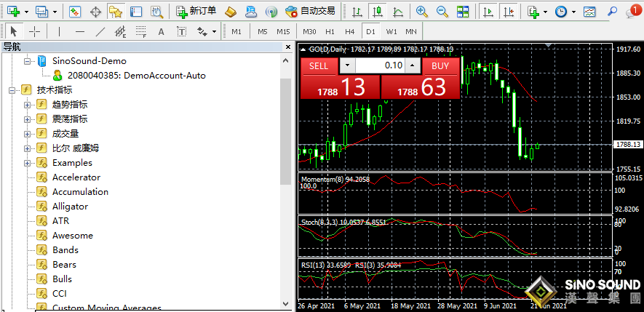The image size is (644, 312).
Task: Toggle the Data Window crosshair button
Action: [95, 12]
